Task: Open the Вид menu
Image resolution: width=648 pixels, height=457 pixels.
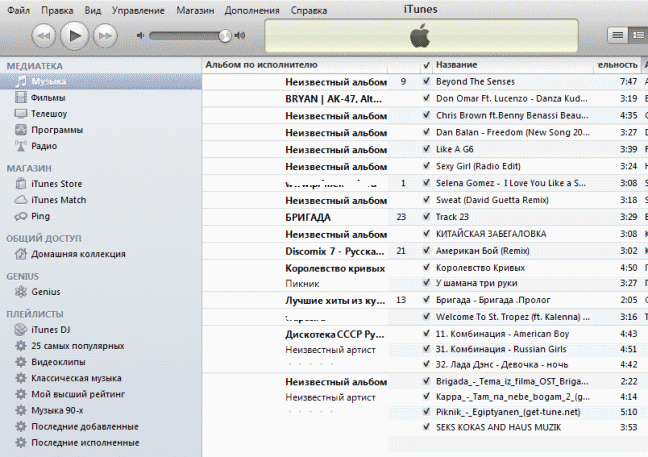Action: [x=93, y=10]
